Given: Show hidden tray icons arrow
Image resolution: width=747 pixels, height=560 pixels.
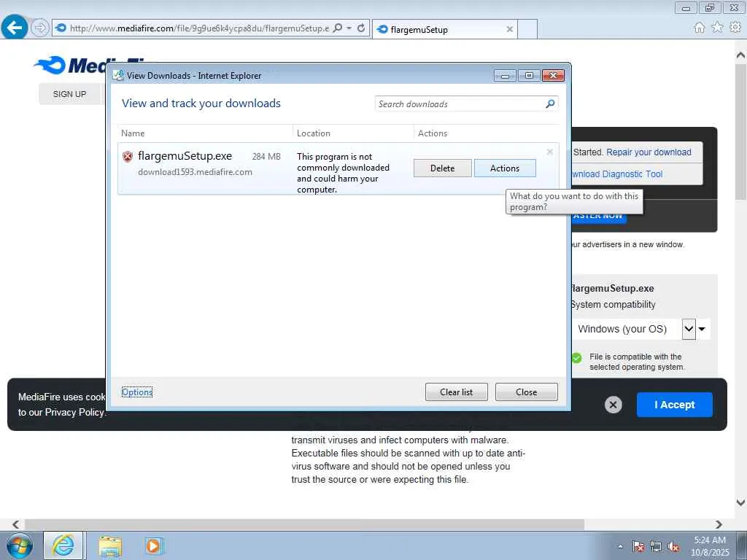Looking at the screenshot, I should click(620, 547).
